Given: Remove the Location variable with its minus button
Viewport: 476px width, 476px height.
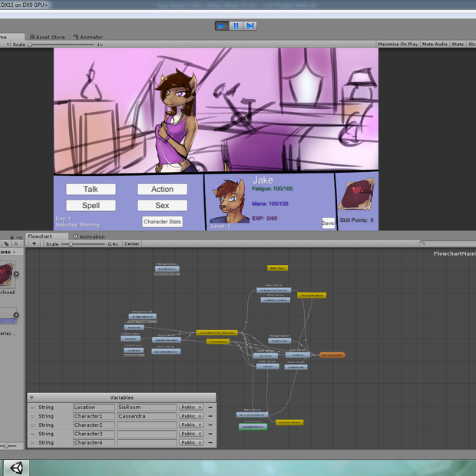Looking at the screenshot, I should tap(210, 407).
